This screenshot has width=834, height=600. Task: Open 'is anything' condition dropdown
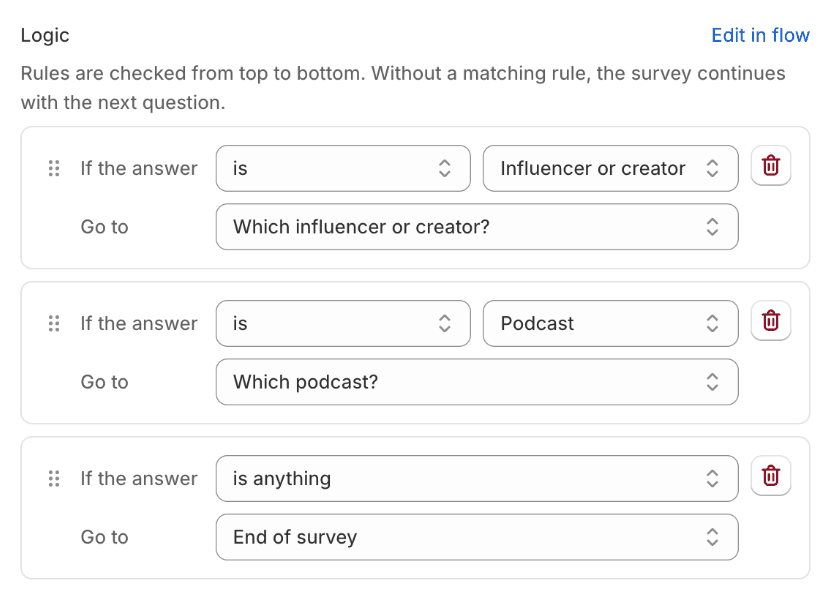477,478
